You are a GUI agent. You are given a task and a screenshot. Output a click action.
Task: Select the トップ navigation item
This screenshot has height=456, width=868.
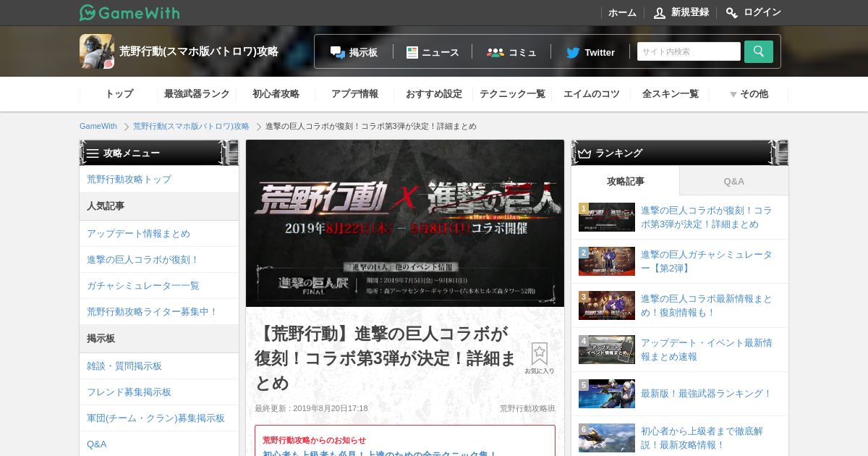click(x=119, y=94)
